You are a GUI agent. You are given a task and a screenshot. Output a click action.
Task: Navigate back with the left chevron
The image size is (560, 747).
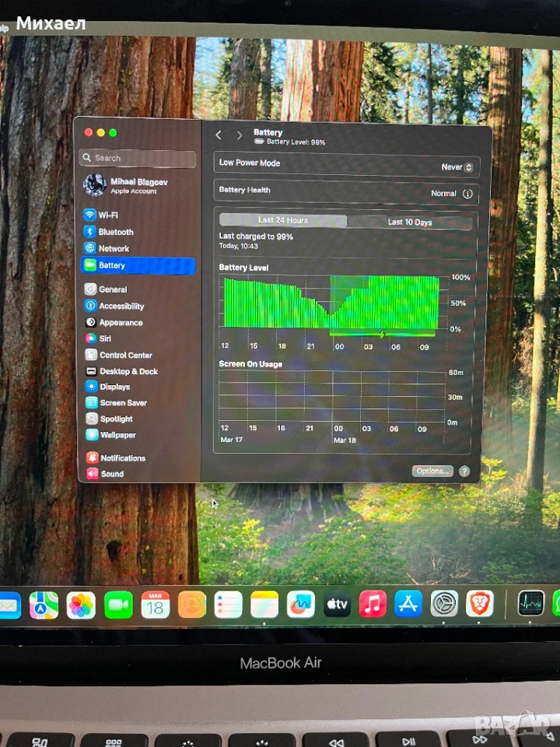[219, 135]
